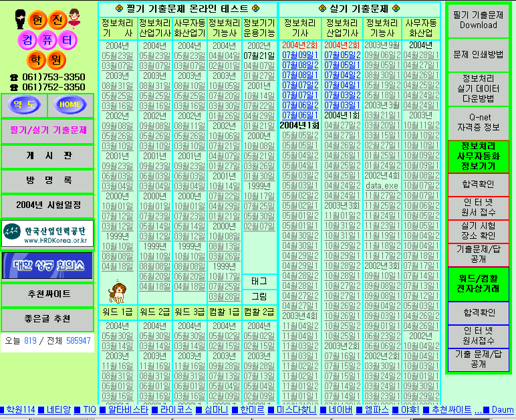
Task: Open the 대한 상공 회의소 banner
Action: (47, 265)
